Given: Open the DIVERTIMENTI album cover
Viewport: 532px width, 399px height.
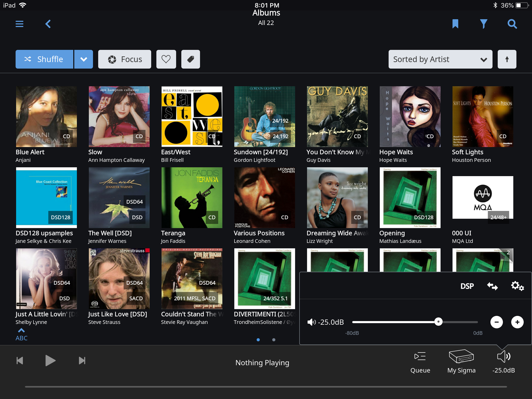Looking at the screenshot, I should click(264, 279).
